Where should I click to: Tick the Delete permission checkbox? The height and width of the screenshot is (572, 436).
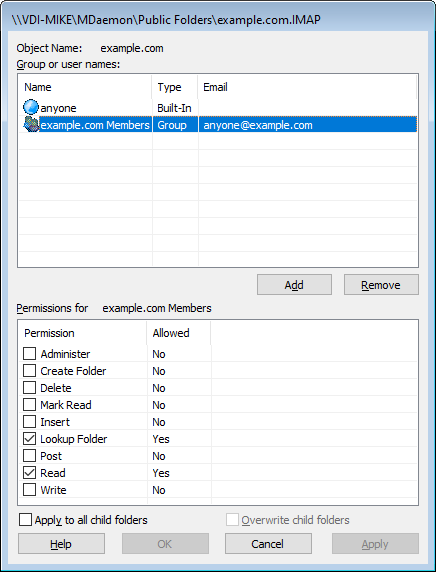click(30, 387)
